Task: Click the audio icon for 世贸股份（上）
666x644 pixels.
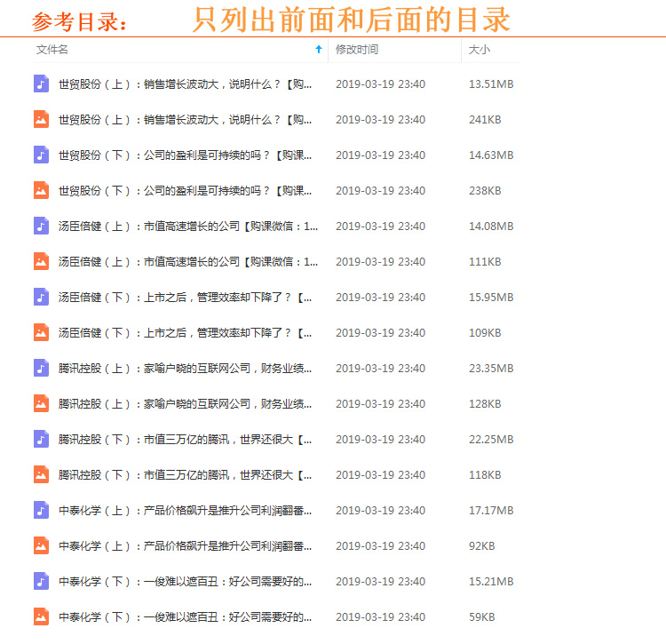Action: 41,84
